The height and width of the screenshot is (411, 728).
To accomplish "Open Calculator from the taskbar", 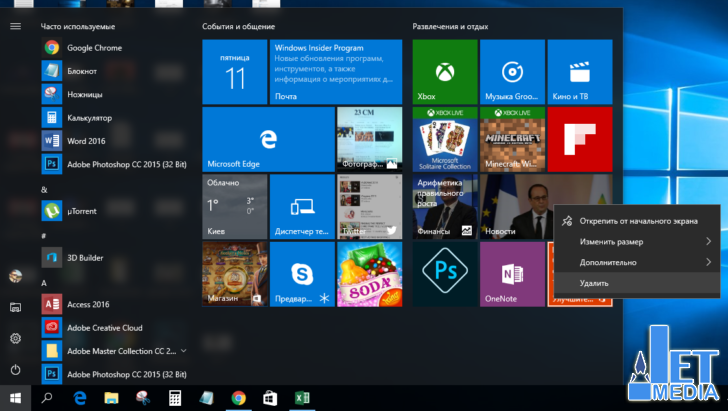I will tap(175, 398).
